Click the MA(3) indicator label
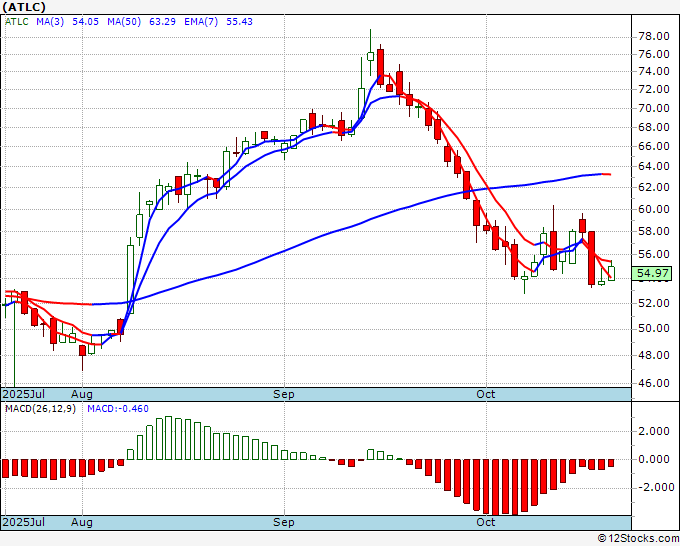This screenshot has width=680, height=546. [50, 22]
